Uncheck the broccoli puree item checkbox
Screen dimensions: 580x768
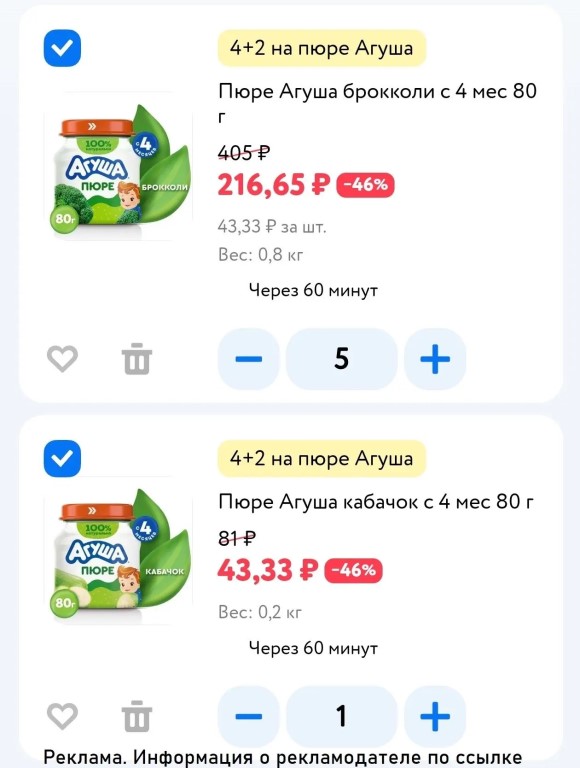coord(62,48)
